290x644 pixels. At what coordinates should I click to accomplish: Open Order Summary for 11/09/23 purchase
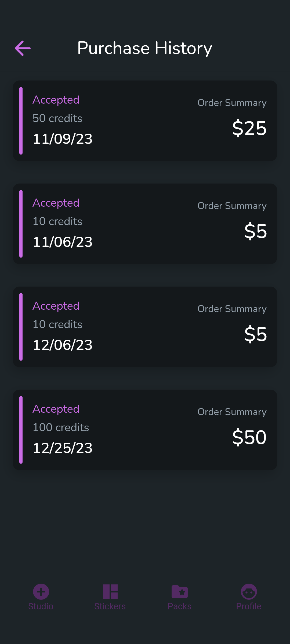[232, 103]
